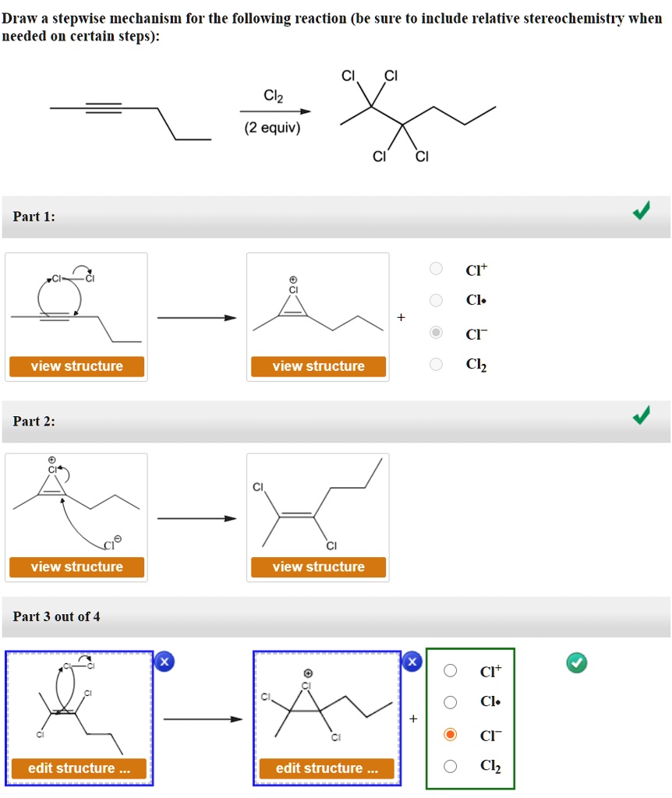The height and width of the screenshot is (798, 672).
Task: Click the green checkmark next to Part 1
Action: [x=641, y=210]
